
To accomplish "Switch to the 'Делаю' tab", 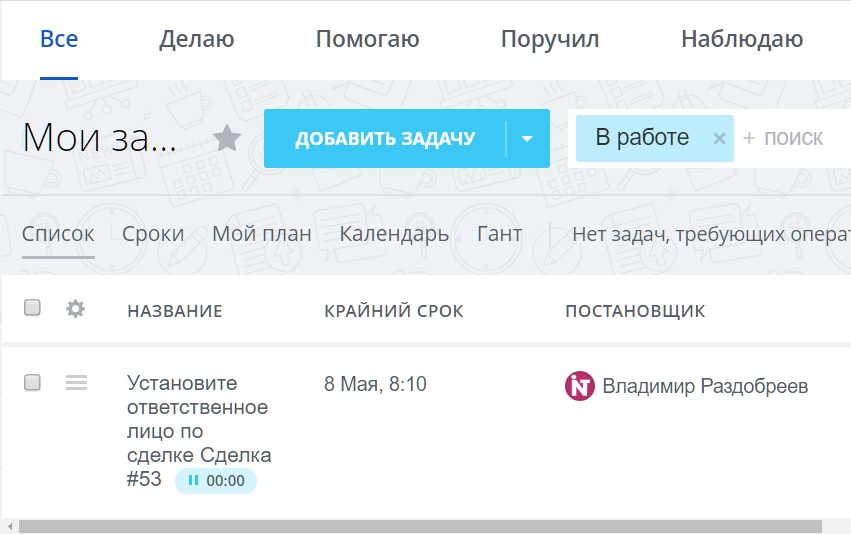I will pyautogui.click(x=196, y=40).
